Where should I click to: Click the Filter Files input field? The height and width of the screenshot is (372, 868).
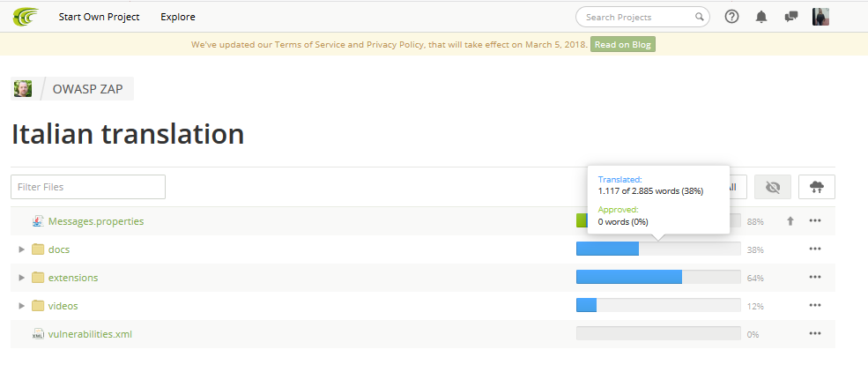pyautogui.click(x=88, y=187)
